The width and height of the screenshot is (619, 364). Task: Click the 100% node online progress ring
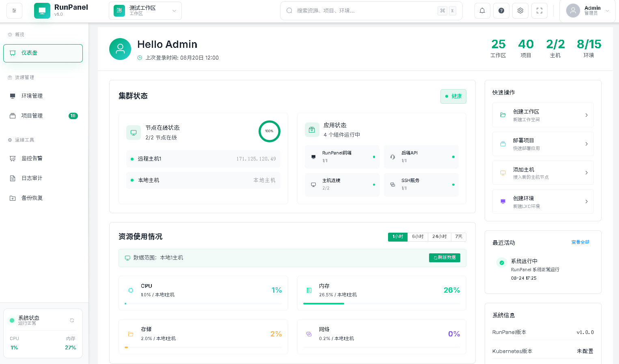pyautogui.click(x=270, y=131)
